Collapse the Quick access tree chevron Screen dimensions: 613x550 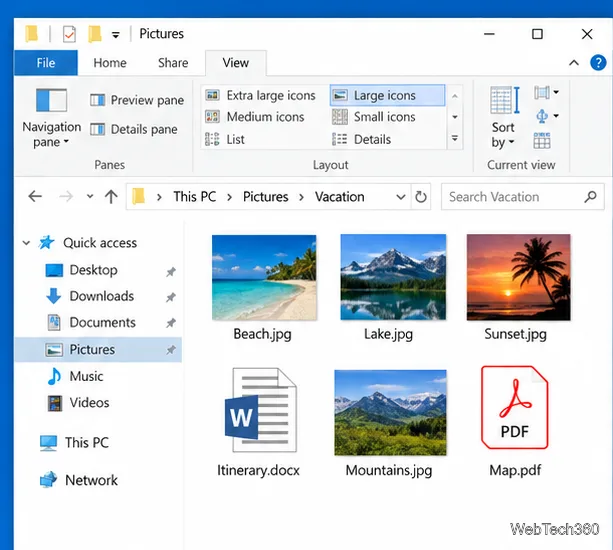pos(26,243)
